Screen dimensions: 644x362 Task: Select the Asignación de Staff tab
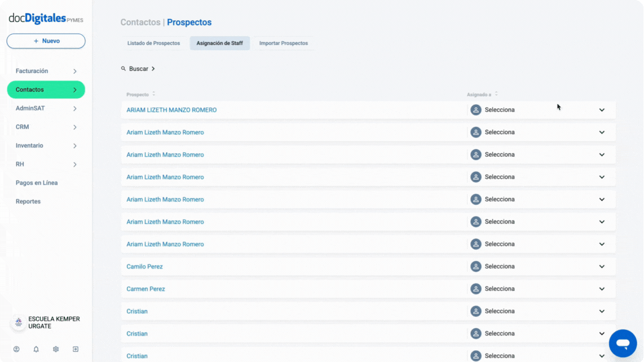click(x=220, y=43)
